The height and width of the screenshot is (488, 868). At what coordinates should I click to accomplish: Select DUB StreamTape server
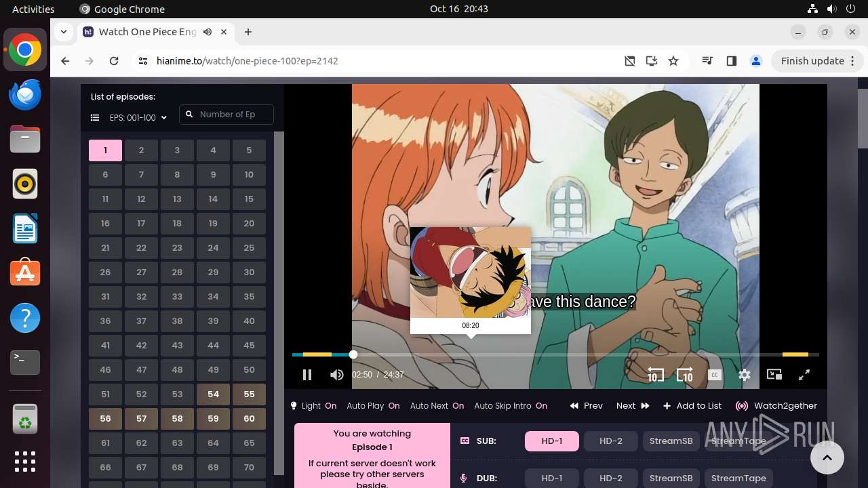click(x=738, y=479)
